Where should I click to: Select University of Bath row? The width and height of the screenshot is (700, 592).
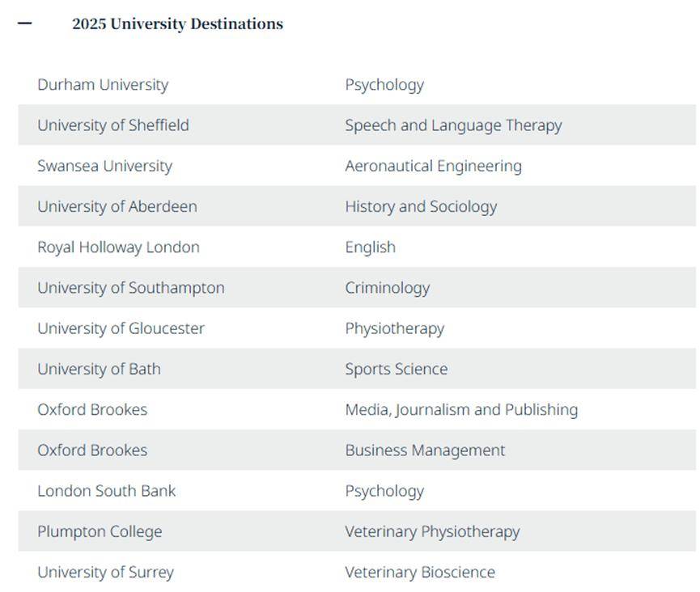click(357, 369)
